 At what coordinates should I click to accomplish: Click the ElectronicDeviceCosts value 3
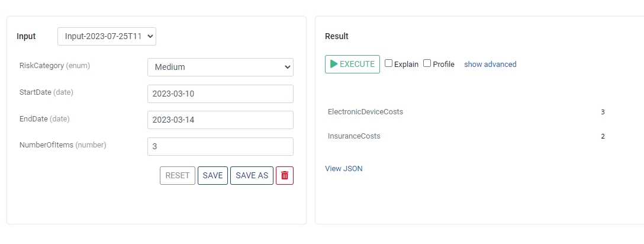point(603,111)
